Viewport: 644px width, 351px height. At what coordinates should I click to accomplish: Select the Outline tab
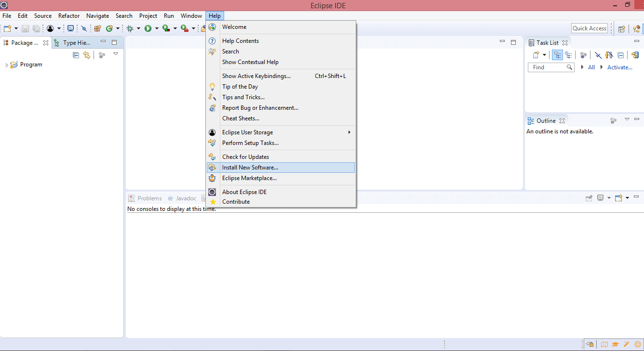(546, 121)
